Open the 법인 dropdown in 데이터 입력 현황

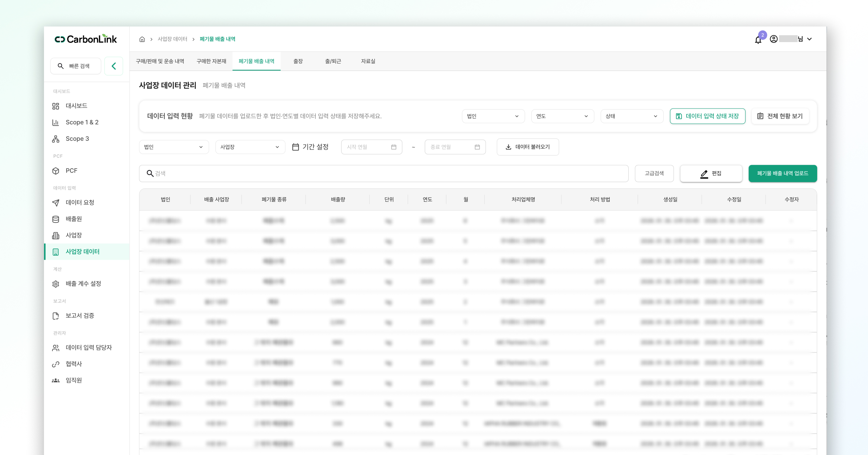[493, 116]
